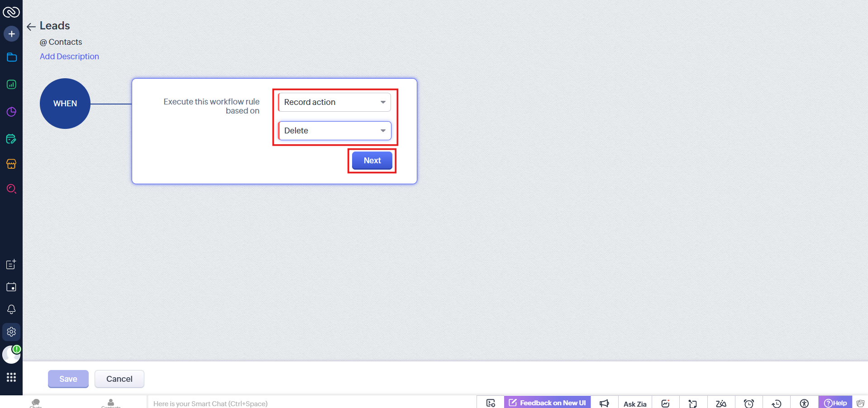The image size is (868, 408).
Task: Click the Smart Chat input field
Action: click(312, 403)
